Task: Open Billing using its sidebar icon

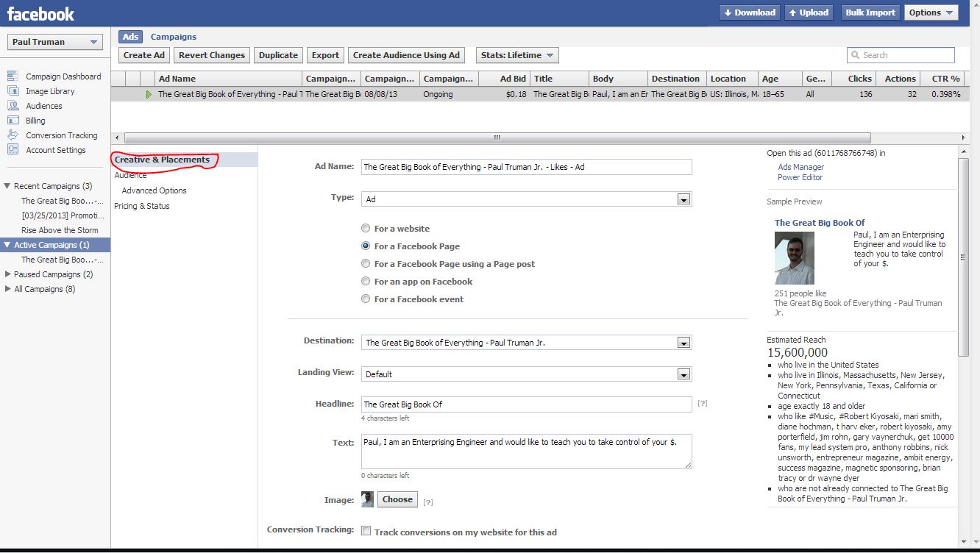Action: (12, 121)
